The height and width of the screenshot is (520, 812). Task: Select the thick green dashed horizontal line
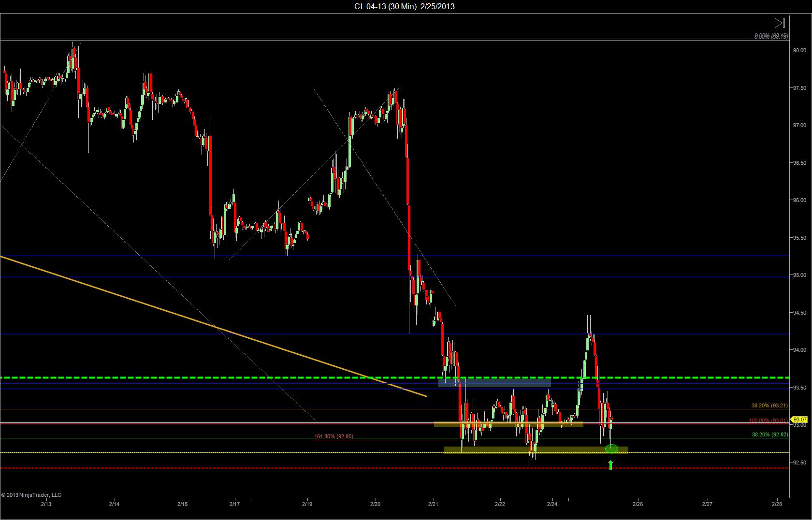click(x=395, y=377)
